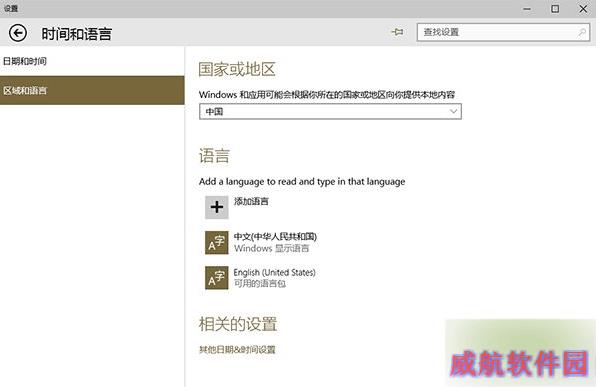Maximize the settings window

coord(555,9)
